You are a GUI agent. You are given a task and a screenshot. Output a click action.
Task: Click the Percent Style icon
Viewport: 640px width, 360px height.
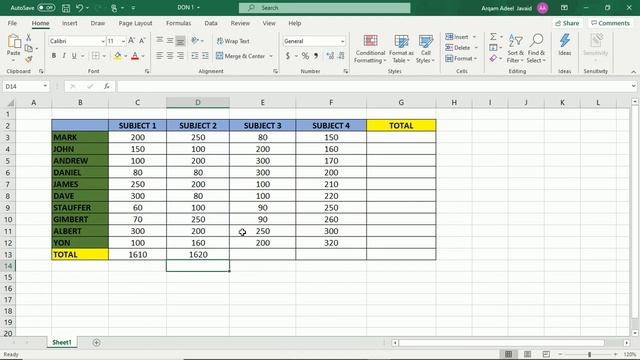point(305,56)
